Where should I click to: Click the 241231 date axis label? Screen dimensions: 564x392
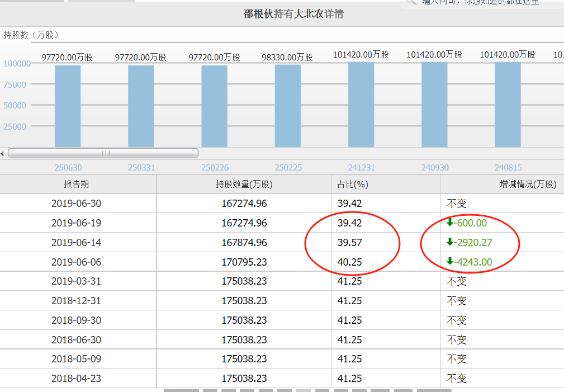(362, 167)
